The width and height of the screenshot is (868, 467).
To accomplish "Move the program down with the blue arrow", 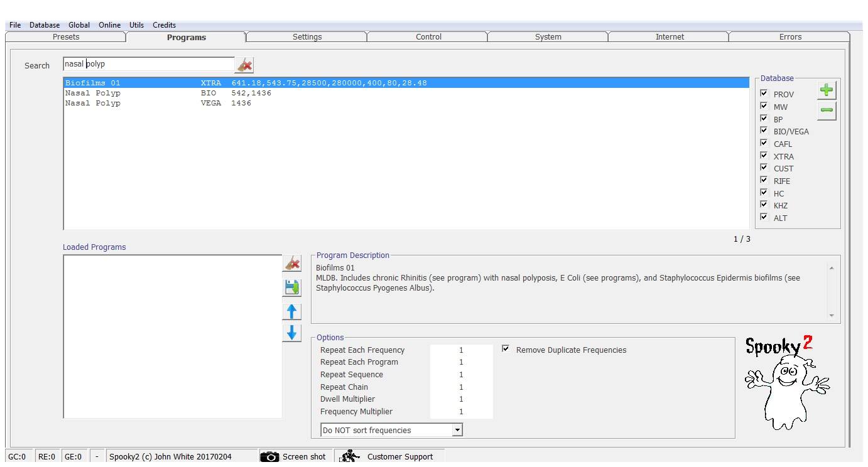I will click(292, 333).
